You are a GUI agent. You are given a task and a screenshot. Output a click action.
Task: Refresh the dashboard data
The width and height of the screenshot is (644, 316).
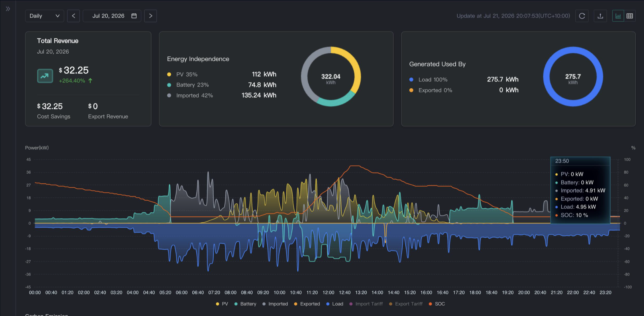pyautogui.click(x=582, y=16)
